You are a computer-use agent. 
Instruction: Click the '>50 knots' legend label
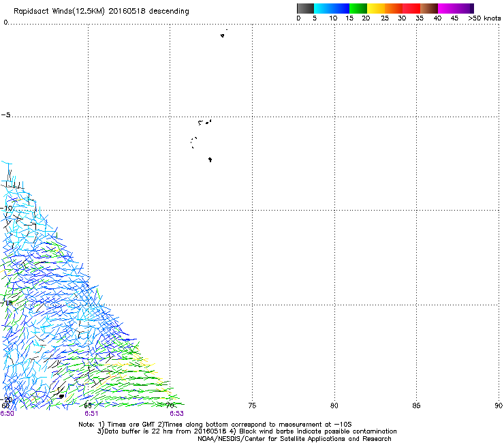(484, 18)
